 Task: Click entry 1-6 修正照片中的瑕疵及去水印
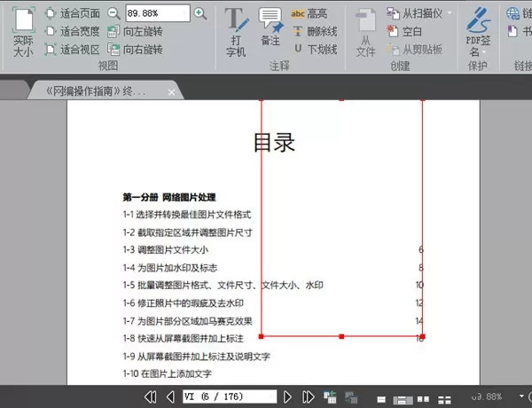184,302
